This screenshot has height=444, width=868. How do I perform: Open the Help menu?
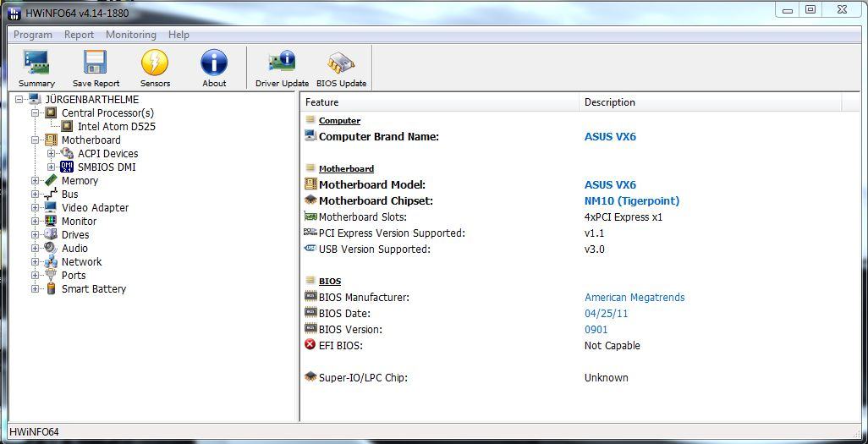[x=179, y=35]
